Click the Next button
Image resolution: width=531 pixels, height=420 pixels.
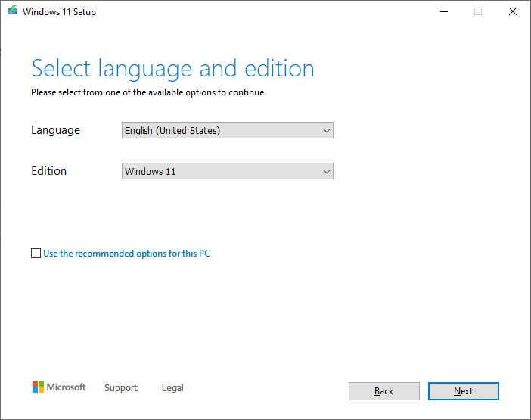tap(463, 391)
